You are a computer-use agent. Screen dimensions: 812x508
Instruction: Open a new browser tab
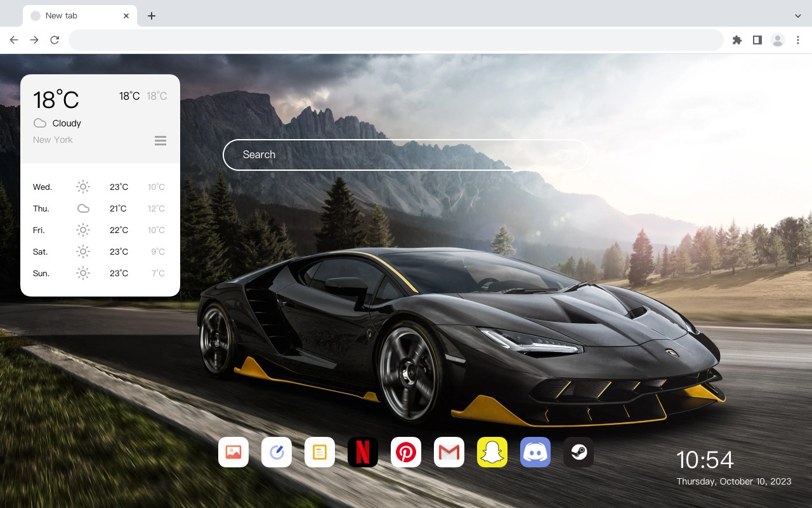point(152,16)
